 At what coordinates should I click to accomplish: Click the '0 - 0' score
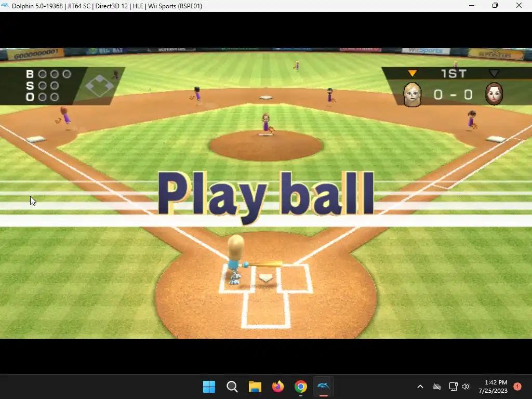pyautogui.click(x=453, y=95)
